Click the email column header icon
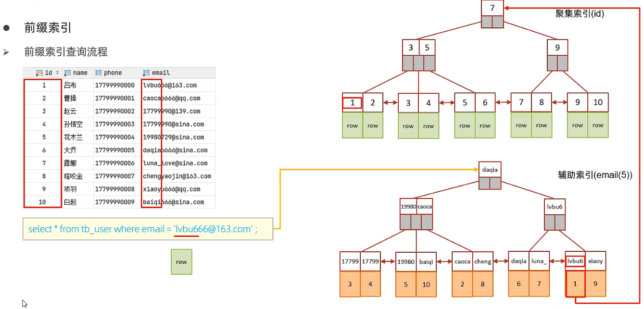Screen dimensions: 644x309 pos(146,73)
